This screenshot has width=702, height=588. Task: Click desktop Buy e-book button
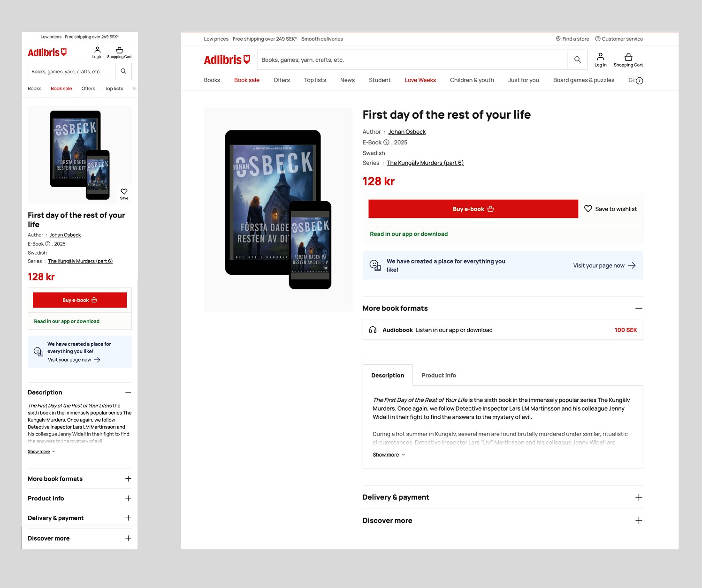pos(473,209)
